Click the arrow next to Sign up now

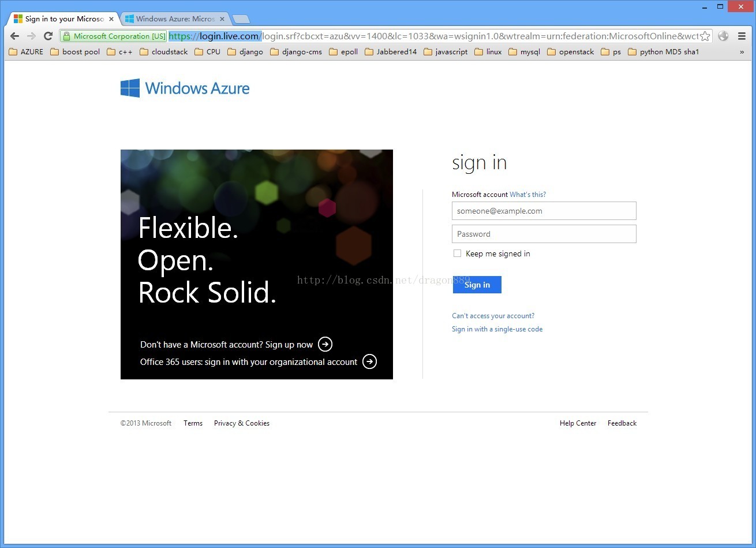tap(325, 344)
